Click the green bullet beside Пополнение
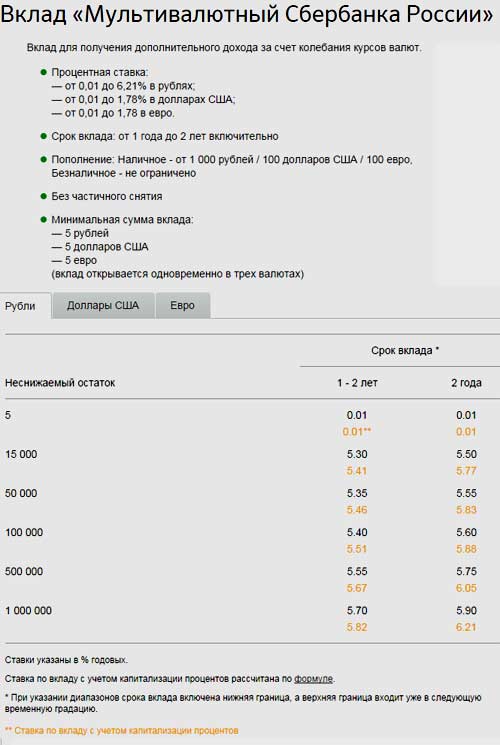 click(43, 159)
